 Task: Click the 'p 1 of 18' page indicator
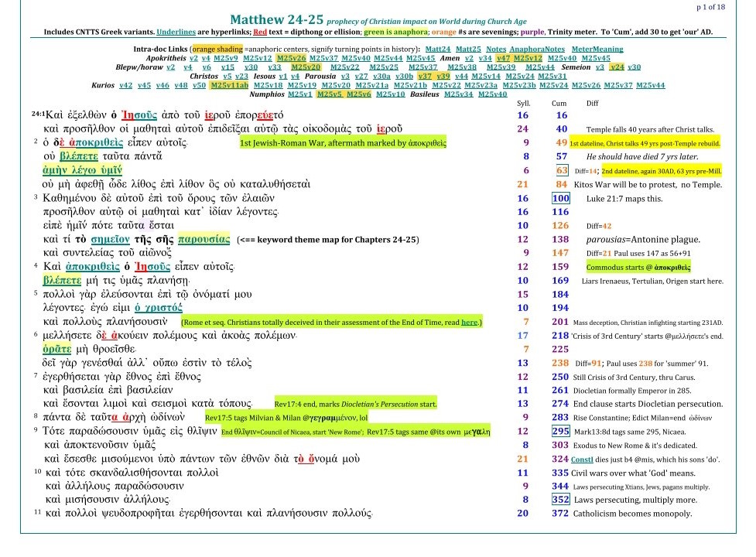click(710, 7)
